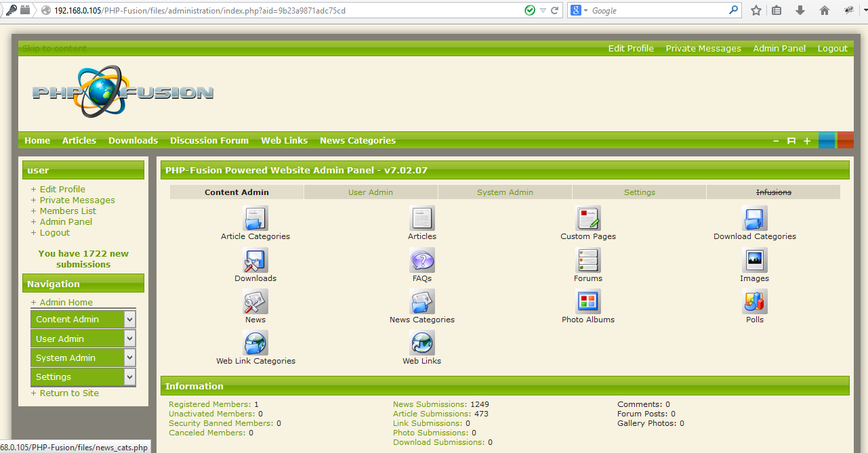Open Edit Profile in the top header
This screenshot has width=868, height=453.
click(x=631, y=48)
